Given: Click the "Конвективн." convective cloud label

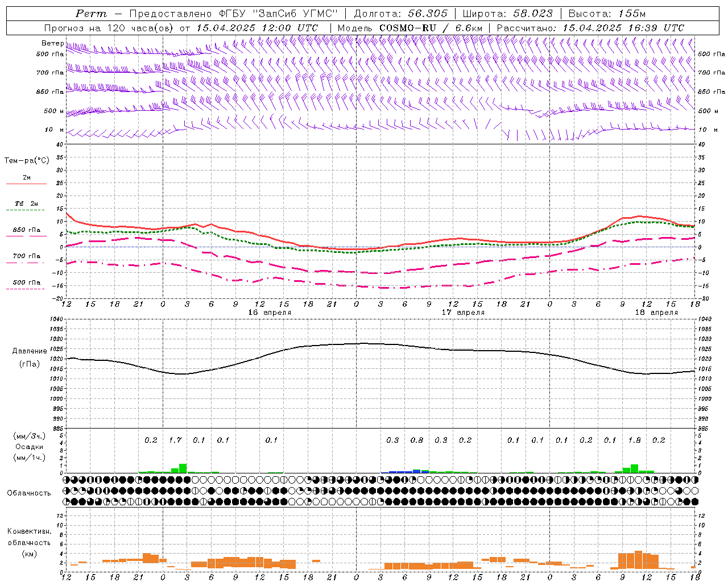Looking at the screenshot, I should (x=29, y=531).
